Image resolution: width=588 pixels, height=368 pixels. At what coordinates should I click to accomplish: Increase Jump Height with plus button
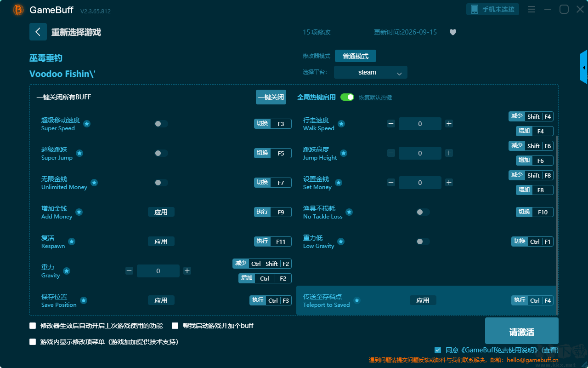pos(449,153)
